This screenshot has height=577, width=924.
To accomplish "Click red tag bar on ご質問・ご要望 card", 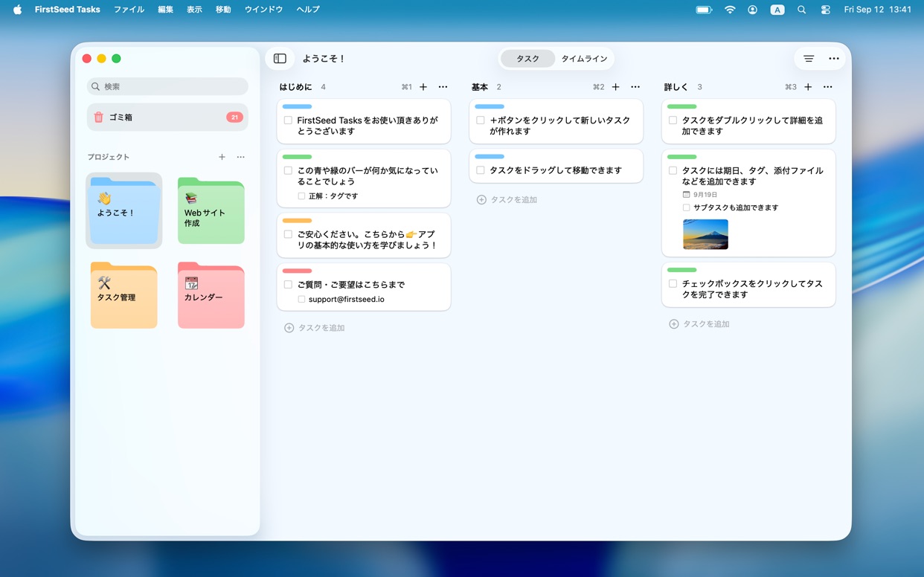I will click(x=297, y=271).
